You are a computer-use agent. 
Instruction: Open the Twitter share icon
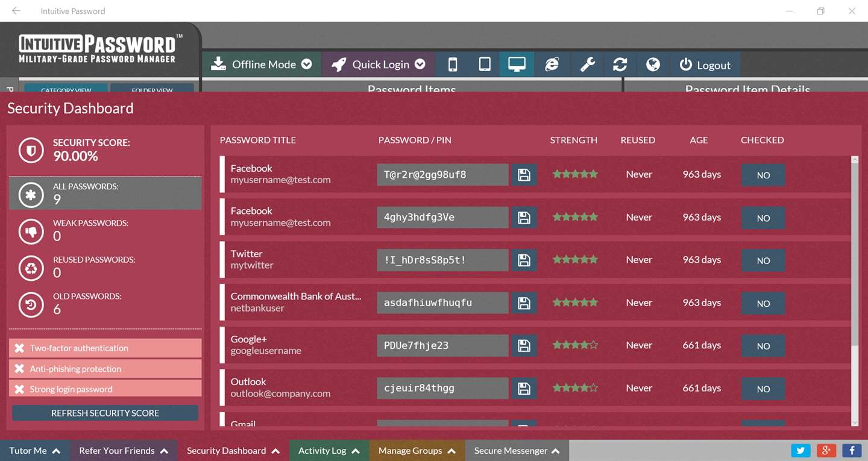click(800, 450)
